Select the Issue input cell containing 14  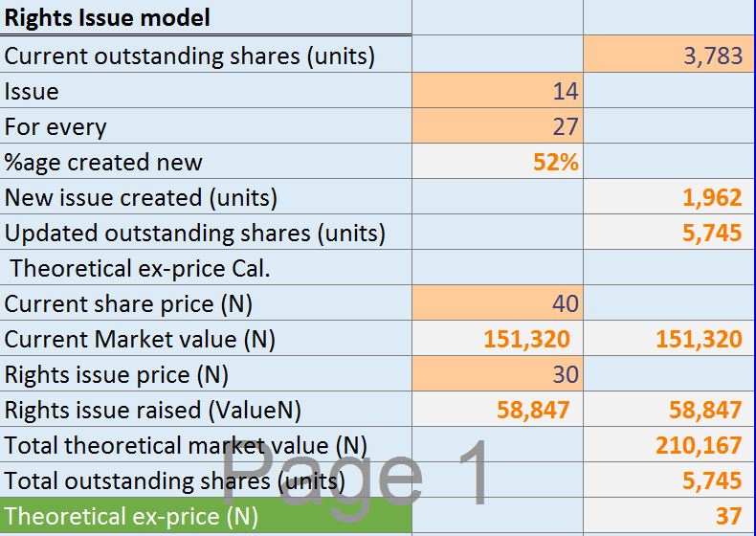pos(497,91)
